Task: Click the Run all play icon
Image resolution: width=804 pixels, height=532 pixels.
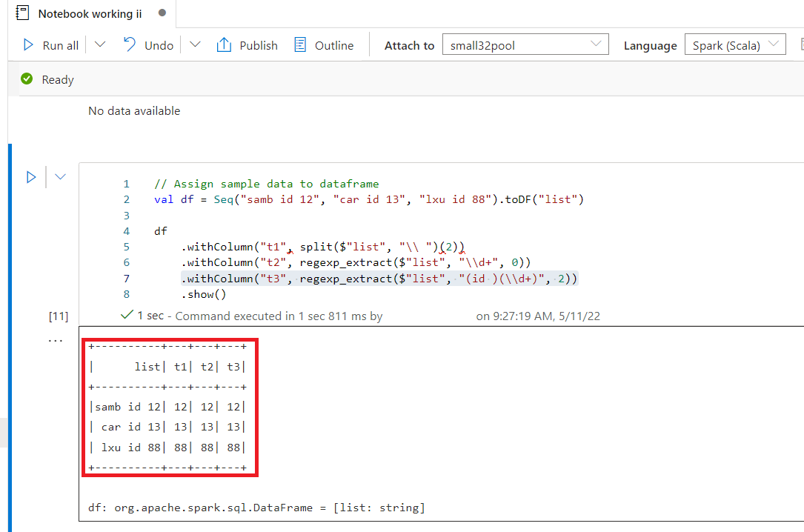Action: [28, 45]
